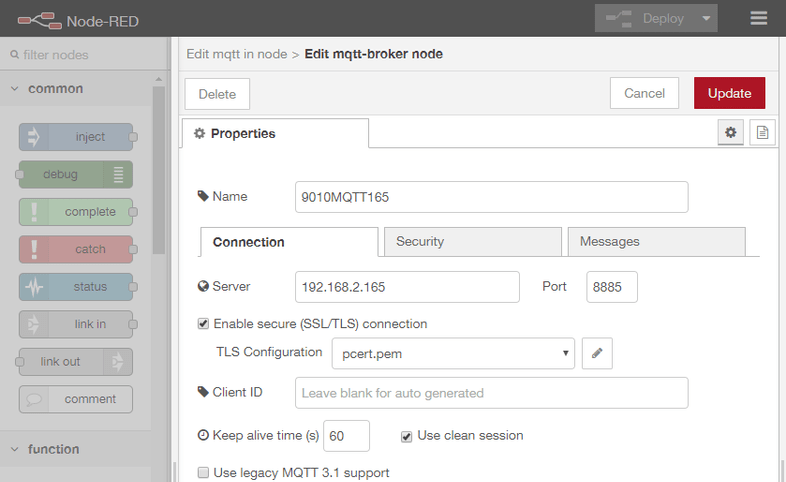Switch to the Security tab

470,242
